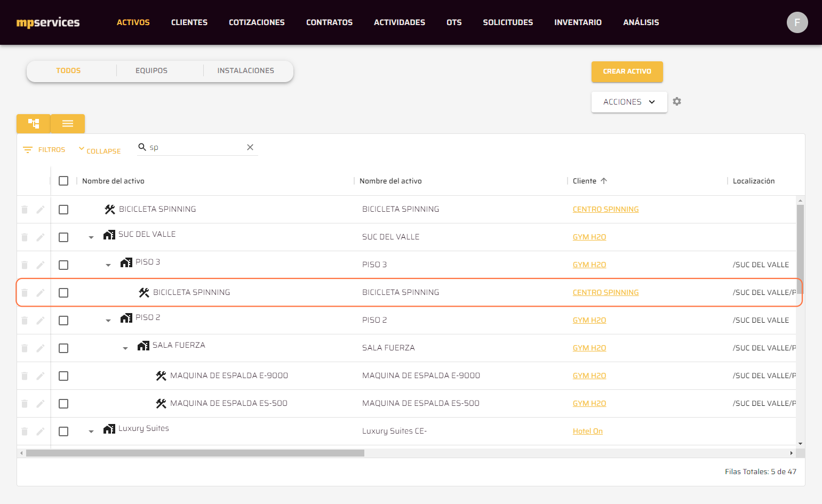Collapse the PISO 2 node
The width and height of the screenshot is (822, 504).
point(108,321)
